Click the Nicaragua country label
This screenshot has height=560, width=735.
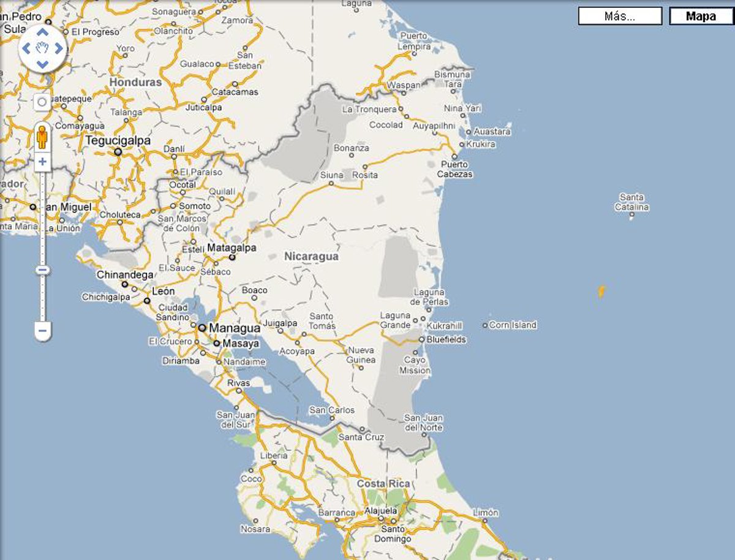pos(311,257)
